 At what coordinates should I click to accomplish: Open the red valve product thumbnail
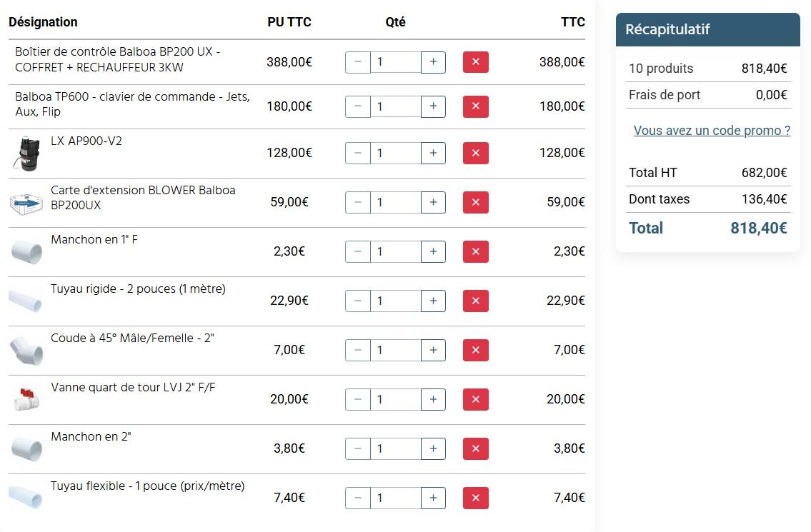click(x=26, y=399)
